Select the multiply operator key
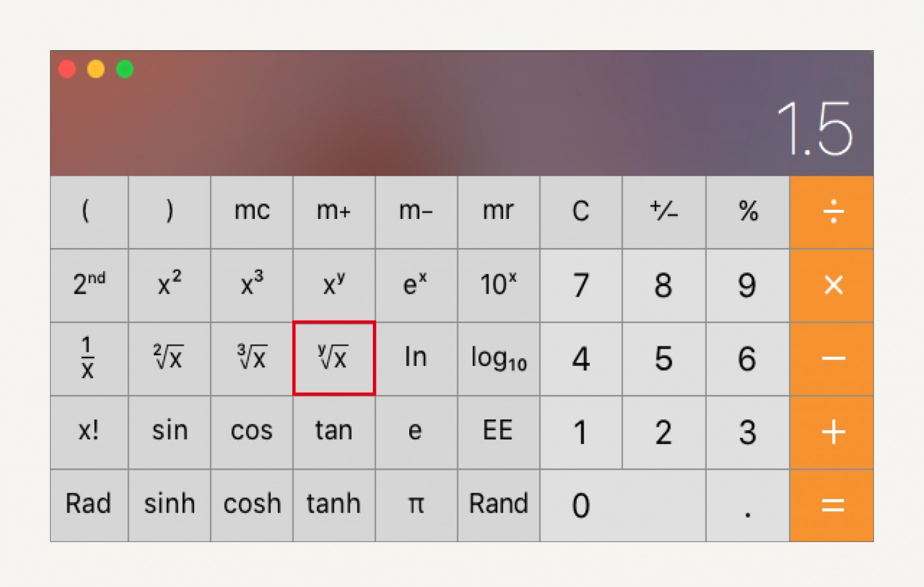Image resolution: width=924 pixels, height=587 pixels. point(832,286)
